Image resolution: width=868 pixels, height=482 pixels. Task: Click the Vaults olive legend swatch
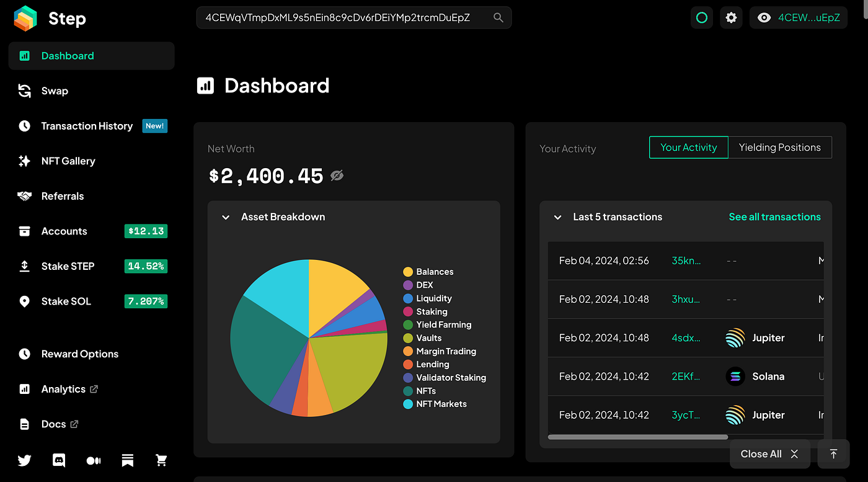(x=408, y=338)
